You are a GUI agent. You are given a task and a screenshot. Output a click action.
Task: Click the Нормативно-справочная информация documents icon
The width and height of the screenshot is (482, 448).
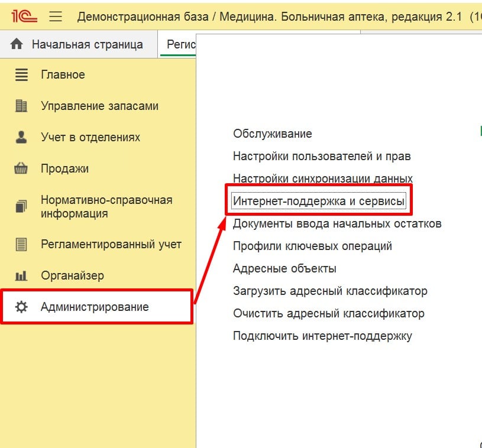21,206
